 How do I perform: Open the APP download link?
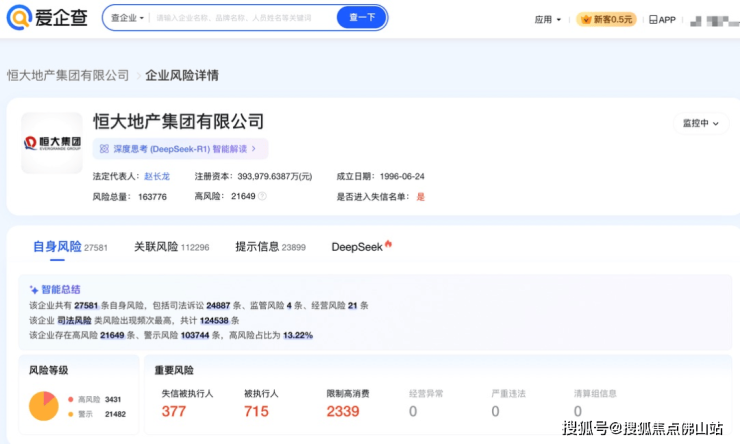[662, 19]
